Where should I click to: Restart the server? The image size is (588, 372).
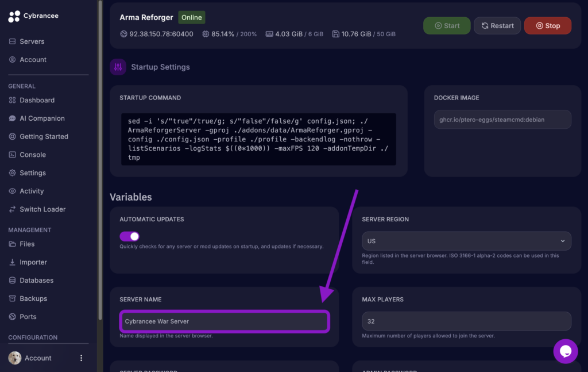(497, 25)
